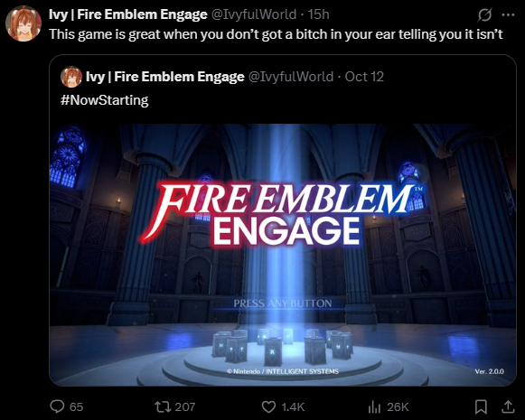The height and width of the screenshot is (420, 525).
Task: Open the three-dot more options menu
Action: [508, 14]
